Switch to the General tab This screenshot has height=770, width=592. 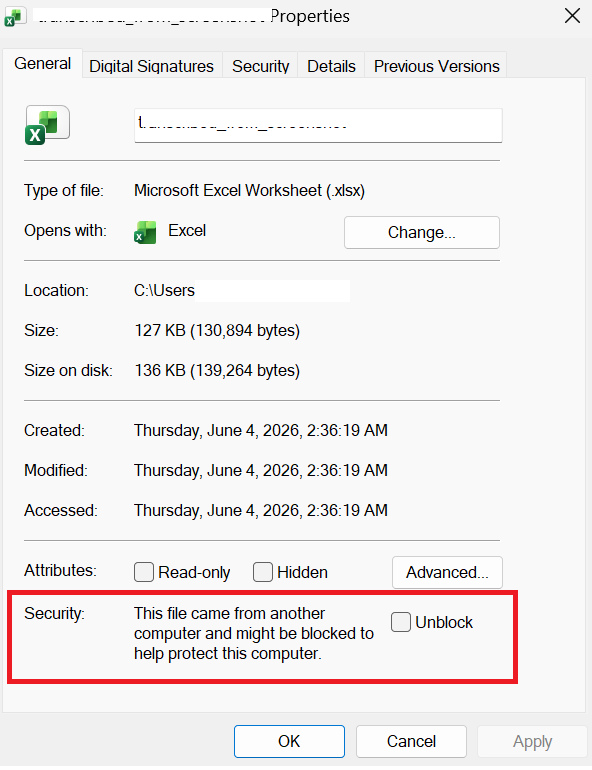tap(43, 64)
